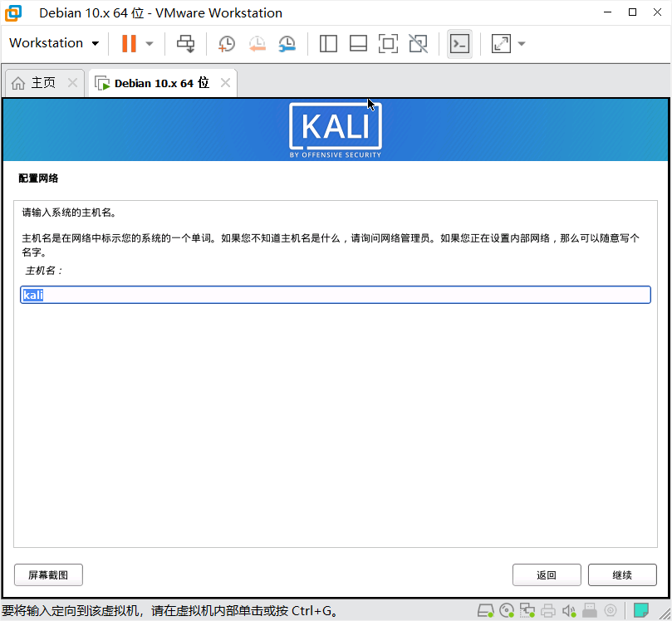Click the network adapter status icon

click(527, 610)
